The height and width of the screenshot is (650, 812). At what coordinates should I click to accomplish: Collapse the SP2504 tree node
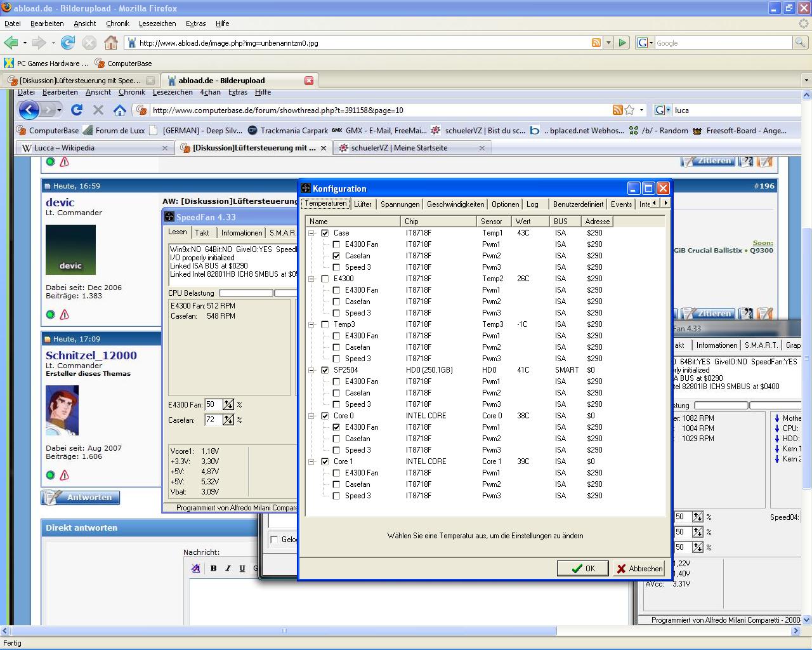point(311,370)
